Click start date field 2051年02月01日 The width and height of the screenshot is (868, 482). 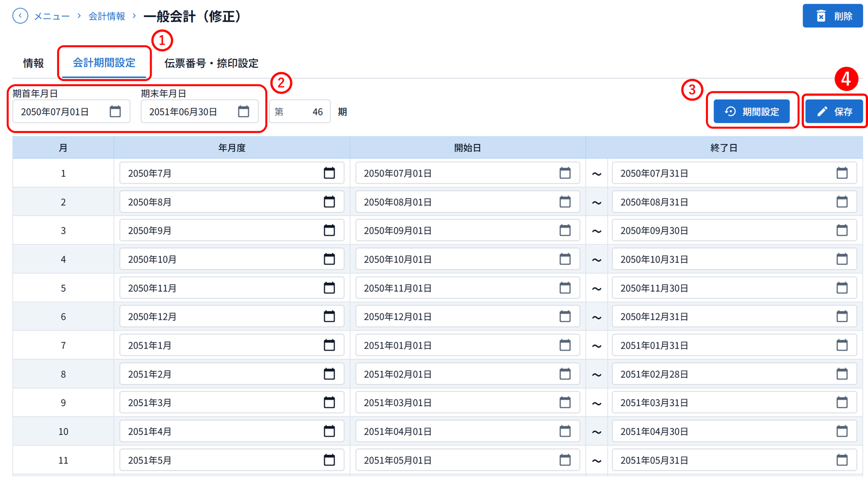468,373
